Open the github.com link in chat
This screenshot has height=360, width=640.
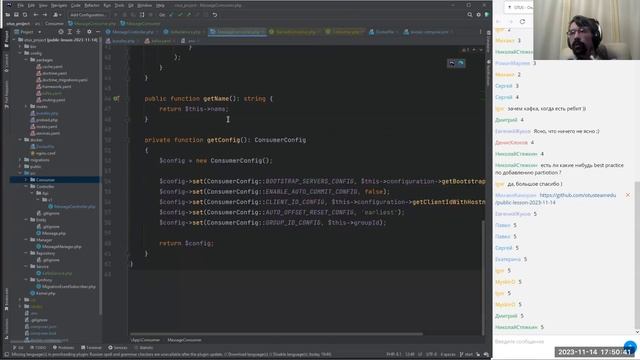[556, 199]
